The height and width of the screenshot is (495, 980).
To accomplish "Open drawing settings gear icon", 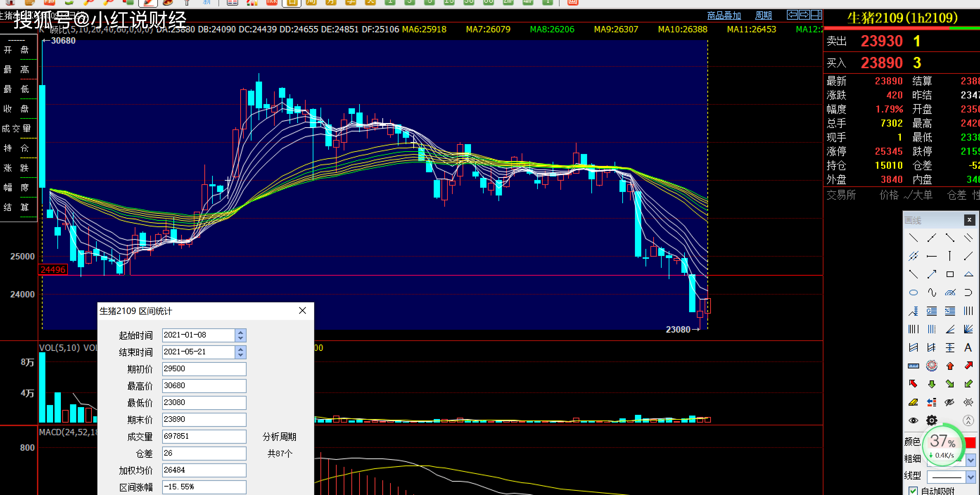I will pyautogui.click(x=932, y=420).
